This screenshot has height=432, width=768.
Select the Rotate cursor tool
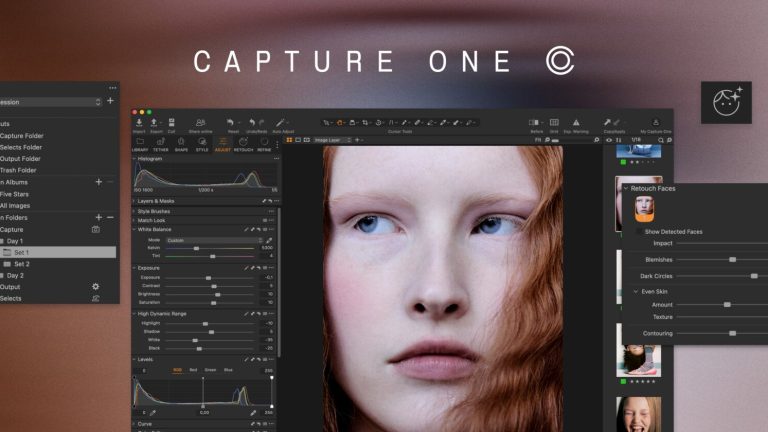tap(378, 122)
